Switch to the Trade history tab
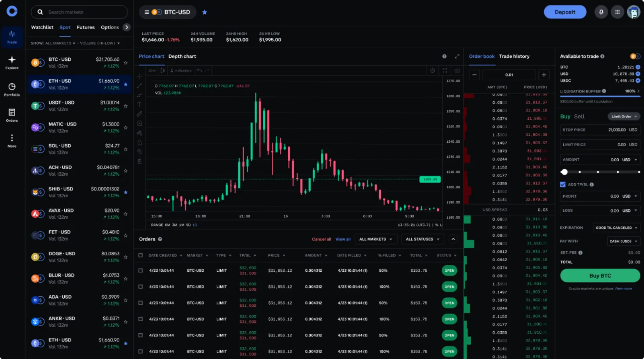 click(514, 56)
